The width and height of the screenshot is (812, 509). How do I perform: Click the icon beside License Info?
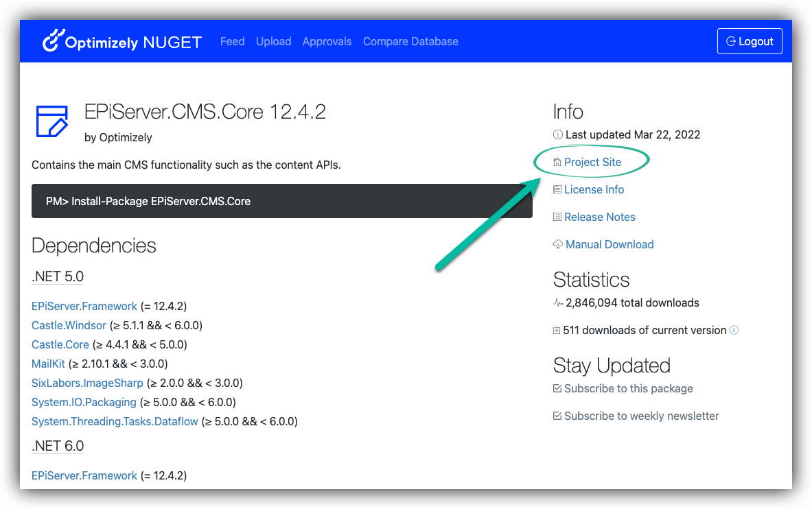(x=557, y=189)
